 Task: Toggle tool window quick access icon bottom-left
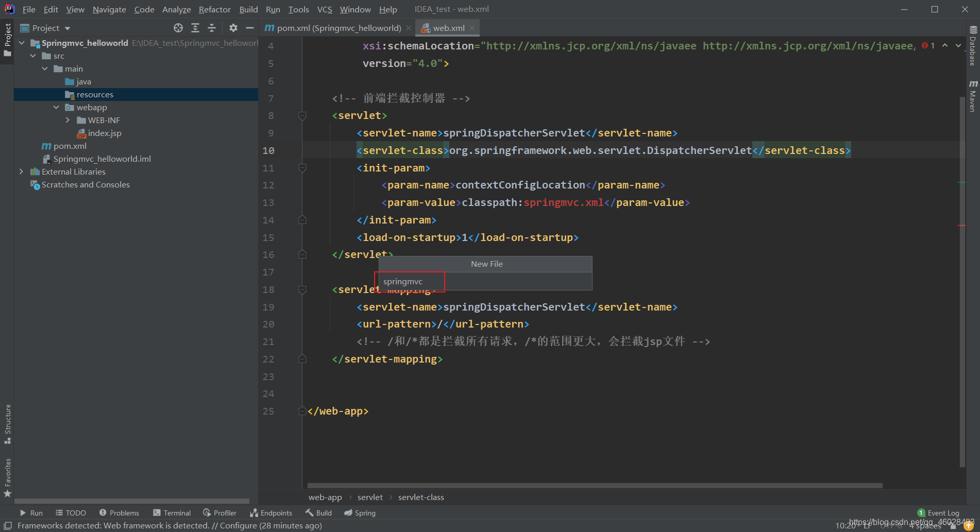8,525
